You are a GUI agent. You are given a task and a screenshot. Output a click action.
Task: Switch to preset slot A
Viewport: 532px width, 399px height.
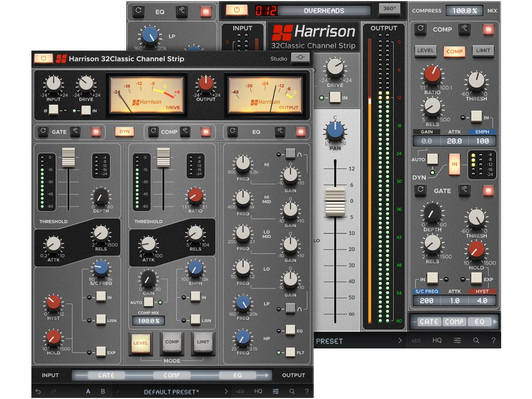point(88,392)
